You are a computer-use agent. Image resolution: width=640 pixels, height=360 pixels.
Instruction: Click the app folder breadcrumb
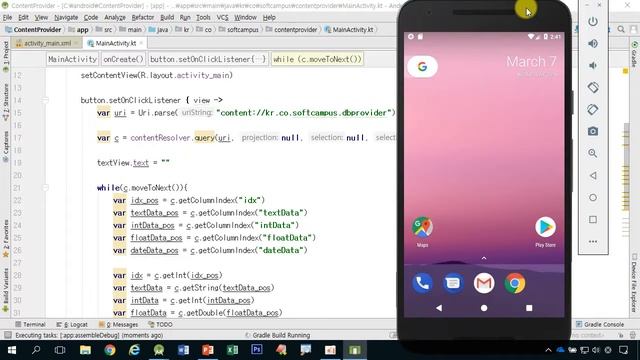click(78, 29)
